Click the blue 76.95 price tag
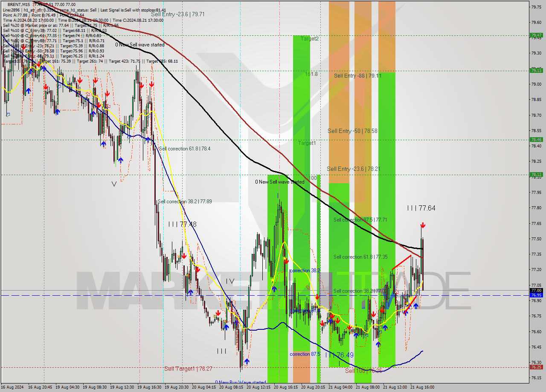546x392 pixels. coord(536,295)
